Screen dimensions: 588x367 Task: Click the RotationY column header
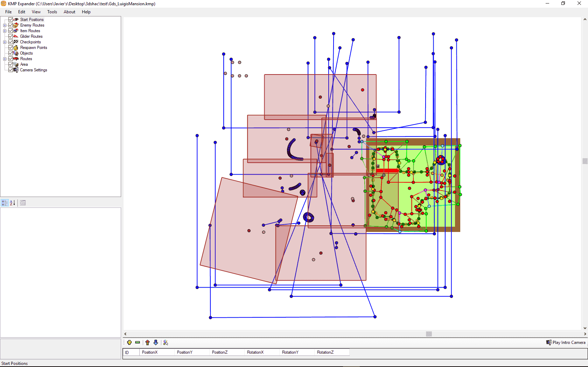[297, 352]
